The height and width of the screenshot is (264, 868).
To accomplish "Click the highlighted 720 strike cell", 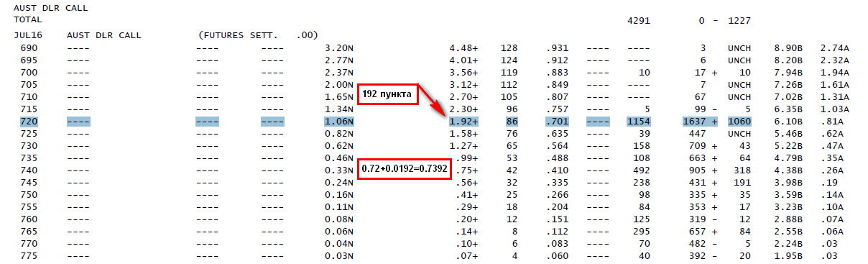I will [x=28, y=122].
